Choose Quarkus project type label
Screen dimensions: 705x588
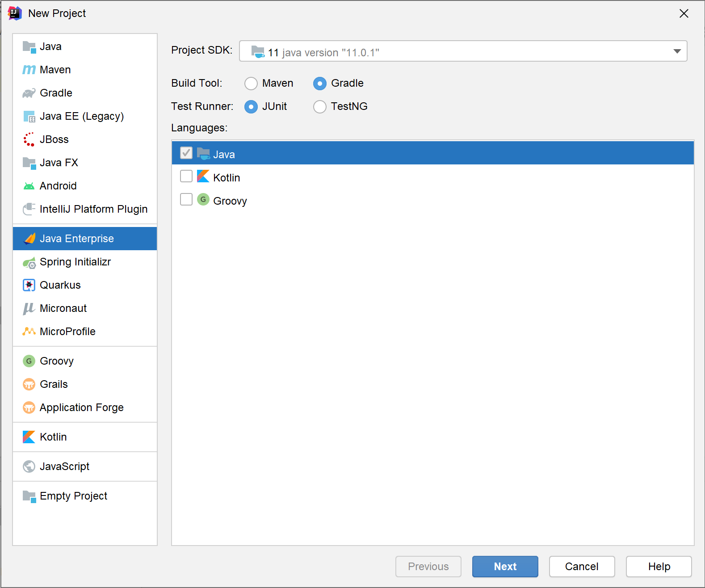(60, 285)
